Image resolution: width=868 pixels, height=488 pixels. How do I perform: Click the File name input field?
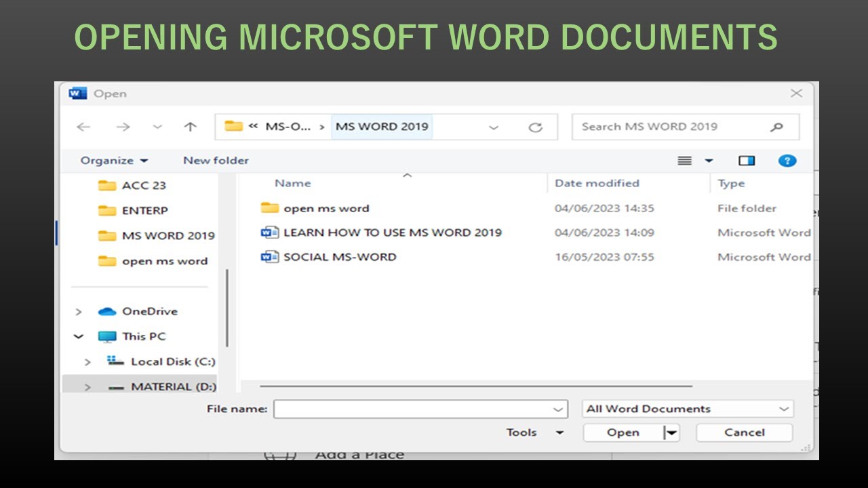tap(420, 409)
